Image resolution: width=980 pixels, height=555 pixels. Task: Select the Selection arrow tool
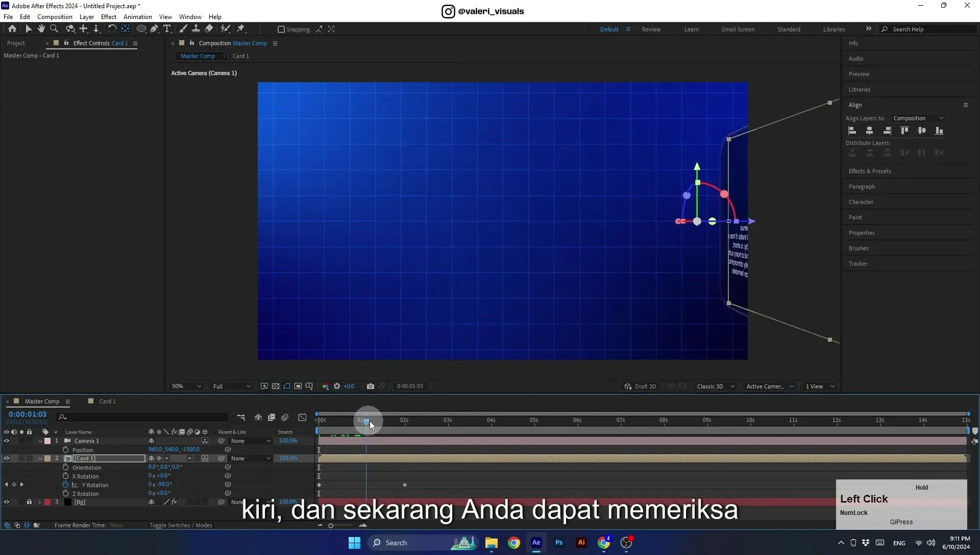pyautogui.click(x=28, y=29)
